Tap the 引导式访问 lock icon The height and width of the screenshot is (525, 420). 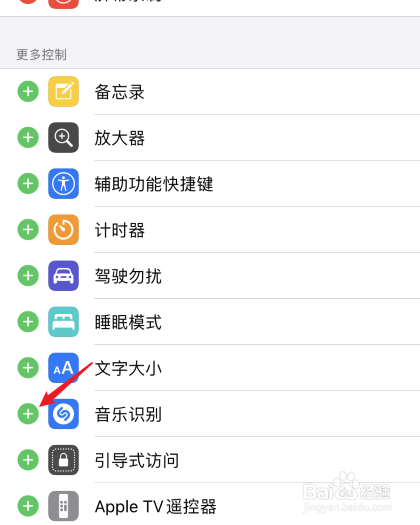pos(64,460)
